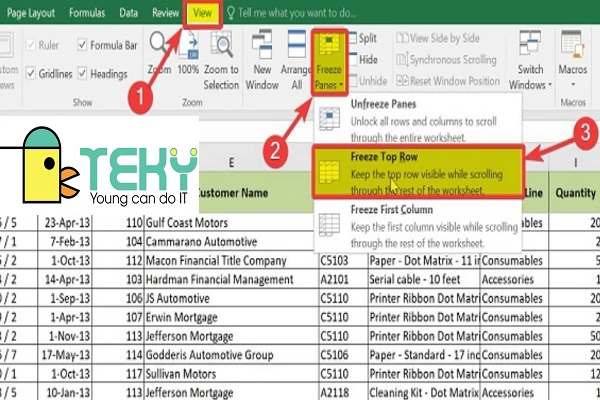Open a New Window
Screen dimensions: 600x400
point(262,60)
